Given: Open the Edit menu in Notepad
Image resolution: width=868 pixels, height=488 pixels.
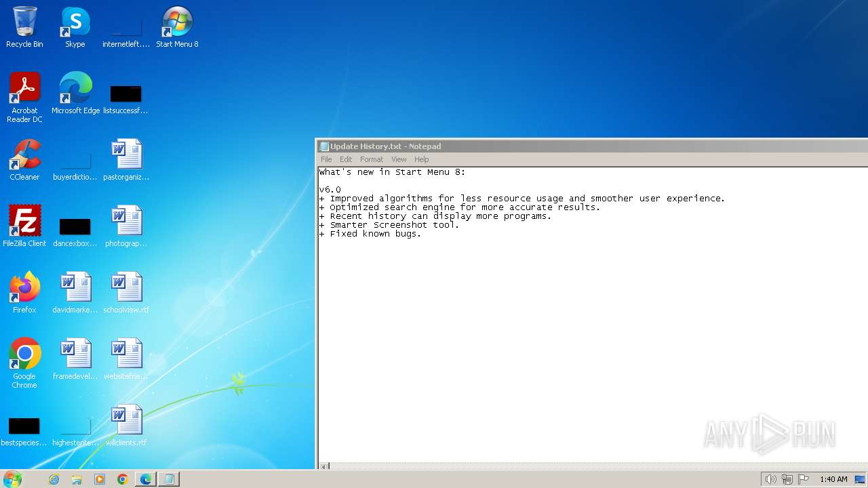Looking at the screenshot, I should [x=346, y=159].
